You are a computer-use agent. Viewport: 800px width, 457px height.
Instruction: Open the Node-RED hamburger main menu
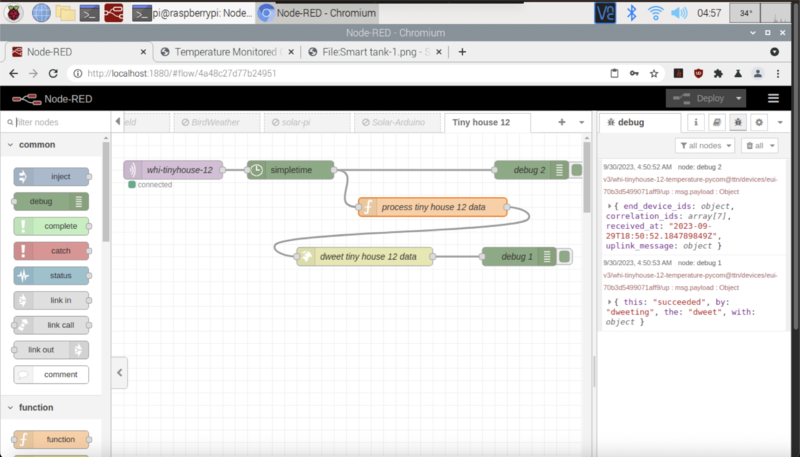[773, 98]
